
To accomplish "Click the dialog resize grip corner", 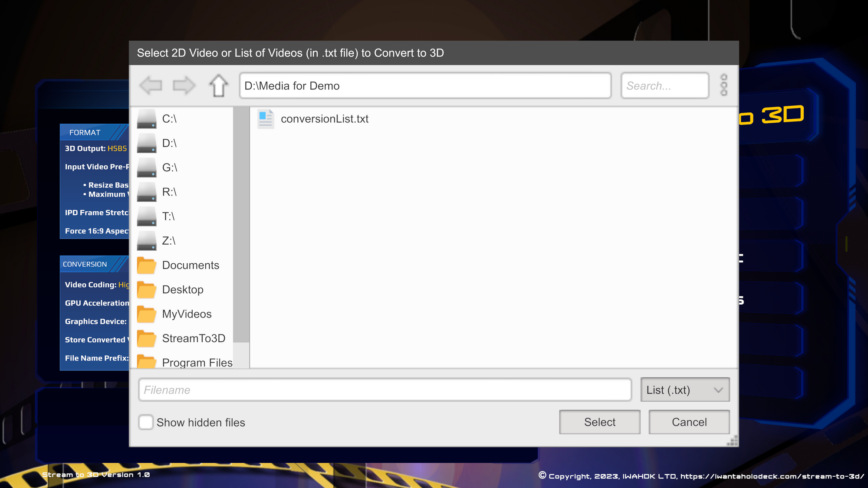I will (733, 441).
